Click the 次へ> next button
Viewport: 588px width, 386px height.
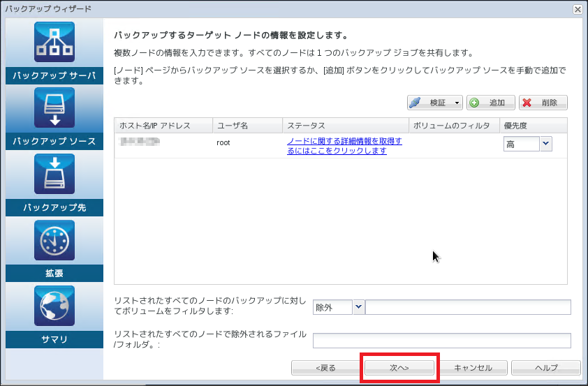click(x=399, y=368)
